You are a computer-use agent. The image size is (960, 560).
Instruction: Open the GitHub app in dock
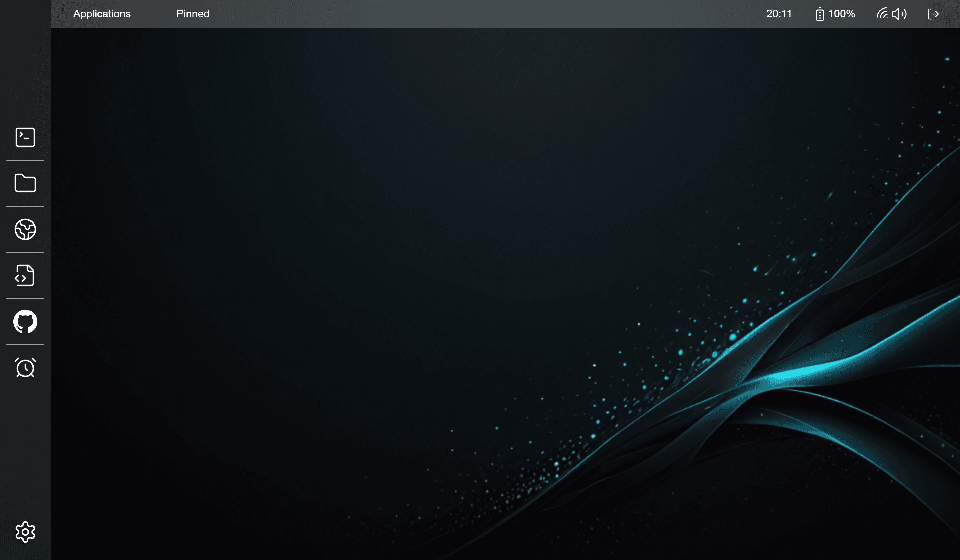pos(25,322)
